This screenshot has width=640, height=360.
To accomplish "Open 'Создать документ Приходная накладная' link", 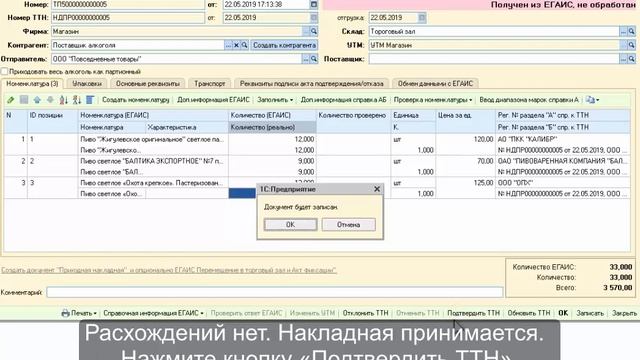I will (169, 270).
